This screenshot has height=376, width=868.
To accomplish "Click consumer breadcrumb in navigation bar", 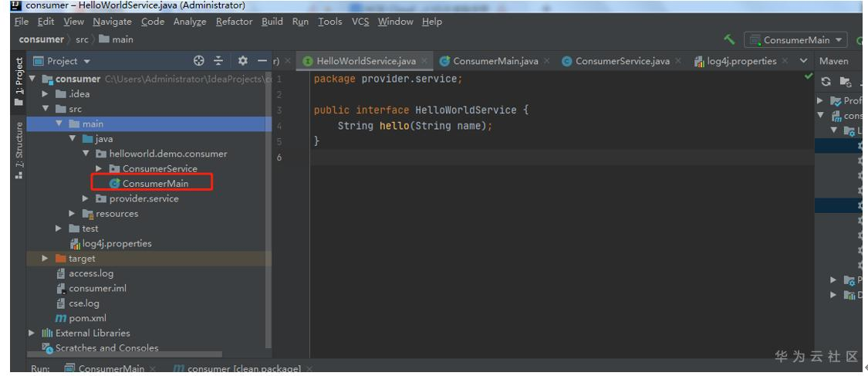I will tap(41, 39).
